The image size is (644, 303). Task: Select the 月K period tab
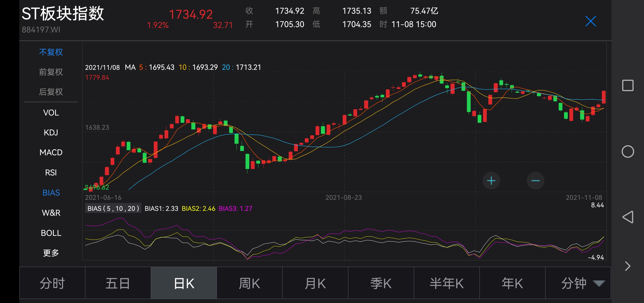[315, 283]
